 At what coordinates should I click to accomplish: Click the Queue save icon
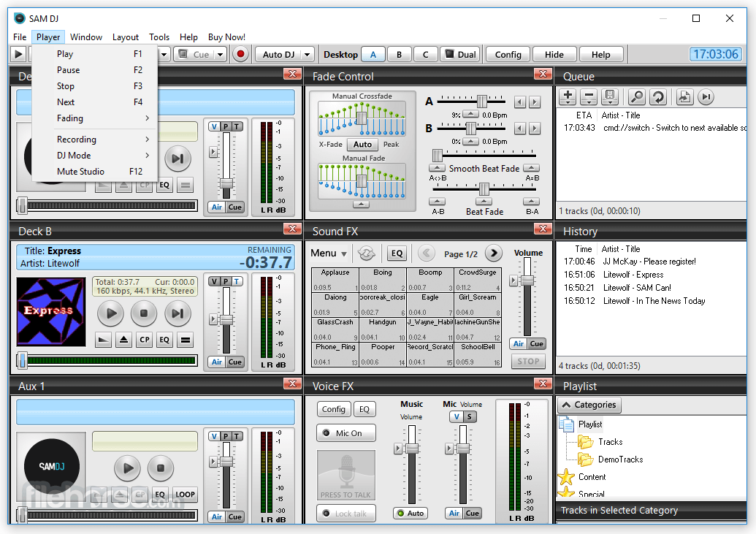pos(610,97)
